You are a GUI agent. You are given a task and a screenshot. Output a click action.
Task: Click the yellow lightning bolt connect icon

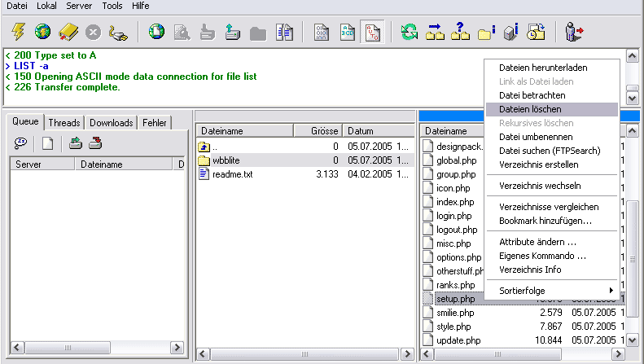(18, 32)
